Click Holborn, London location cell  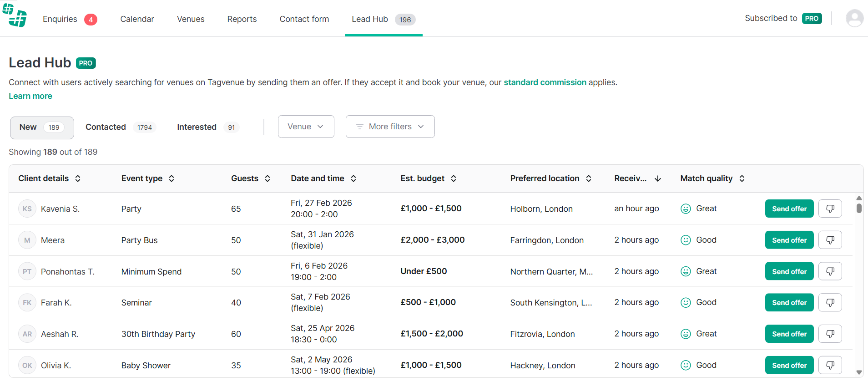point(541,209)
